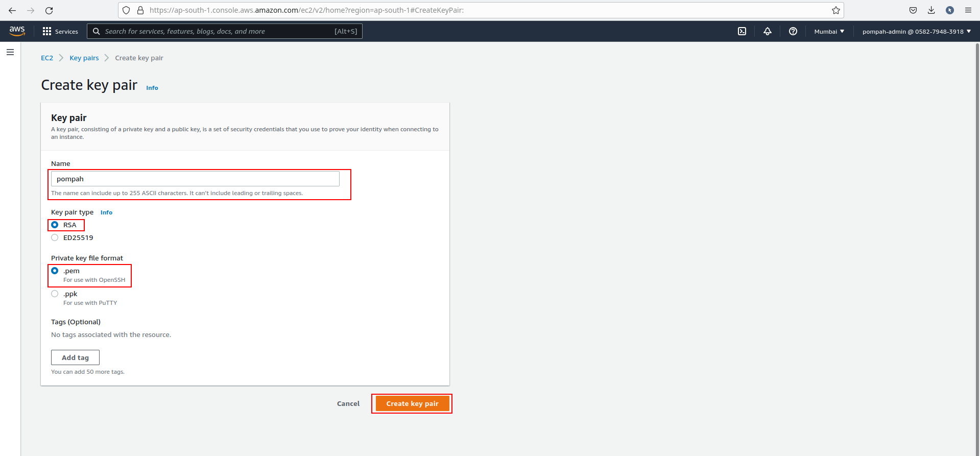Open the AWS help question mark icon
Screen dimensions: 980x456
(793, 31)
